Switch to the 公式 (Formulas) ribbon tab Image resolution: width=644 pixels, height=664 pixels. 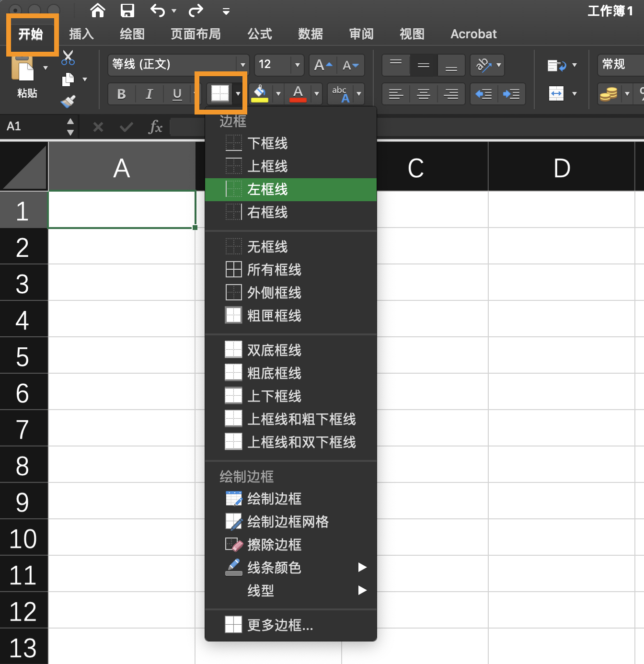click(259, 34)
